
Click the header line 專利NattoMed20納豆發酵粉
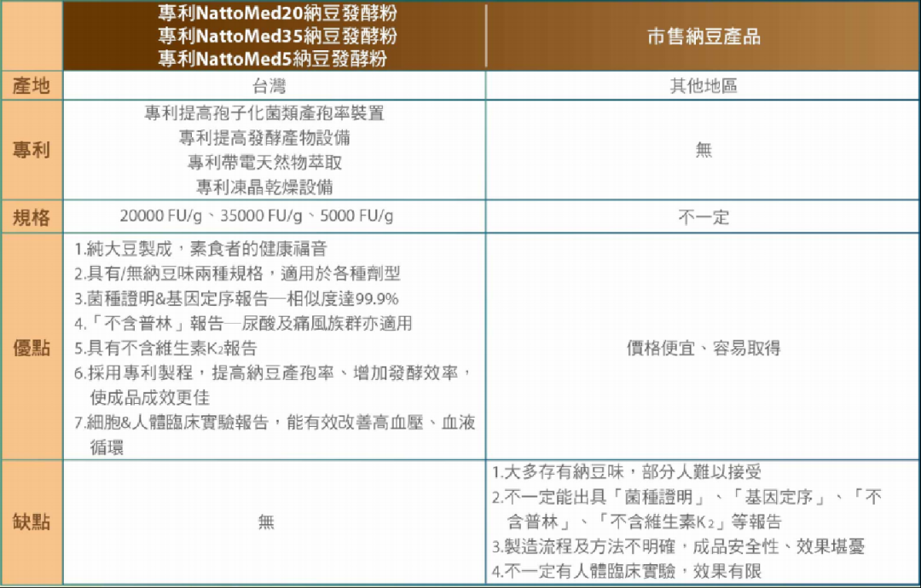pyautogui.click(x=277, y=14)
